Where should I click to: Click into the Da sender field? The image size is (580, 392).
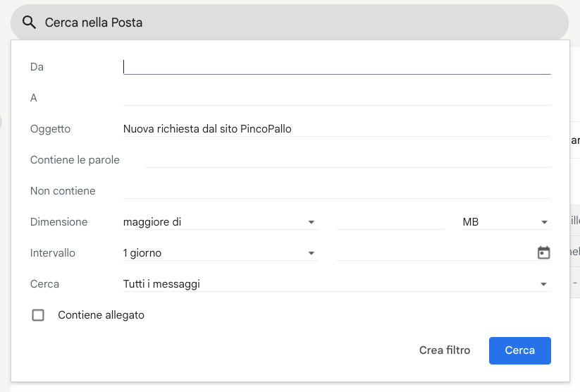[337, 67]
